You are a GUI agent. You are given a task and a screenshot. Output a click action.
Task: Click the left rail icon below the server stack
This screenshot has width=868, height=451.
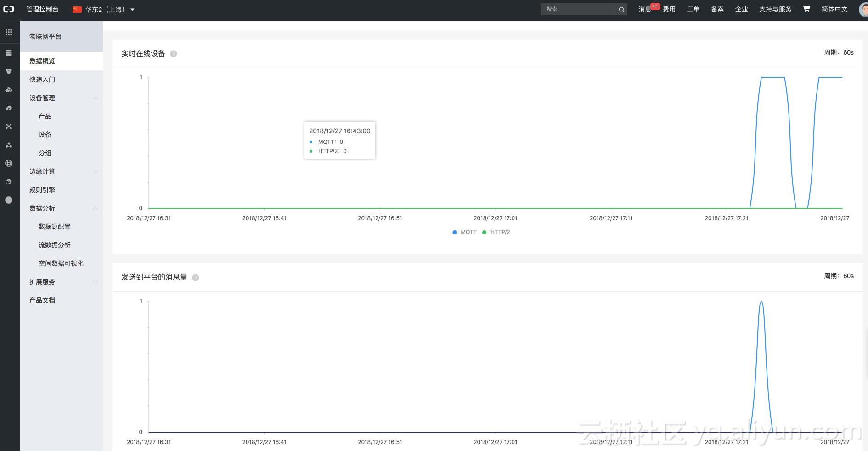pyautogui.click(x=9, y=71)
